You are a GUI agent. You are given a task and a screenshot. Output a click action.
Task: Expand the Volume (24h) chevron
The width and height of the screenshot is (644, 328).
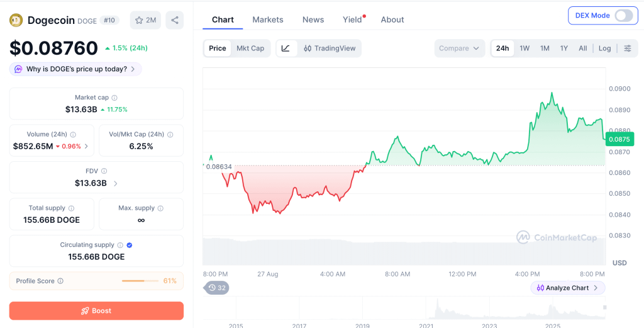86,146
